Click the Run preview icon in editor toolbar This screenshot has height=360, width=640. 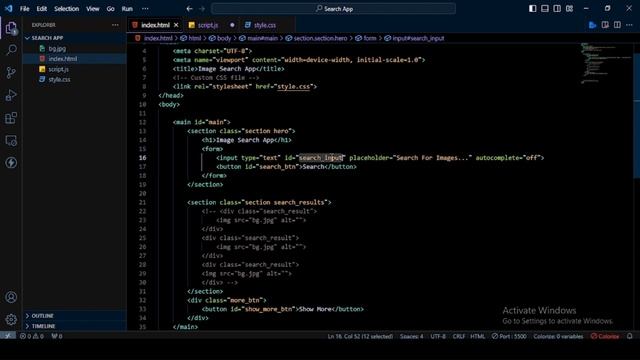pos(593,25)
